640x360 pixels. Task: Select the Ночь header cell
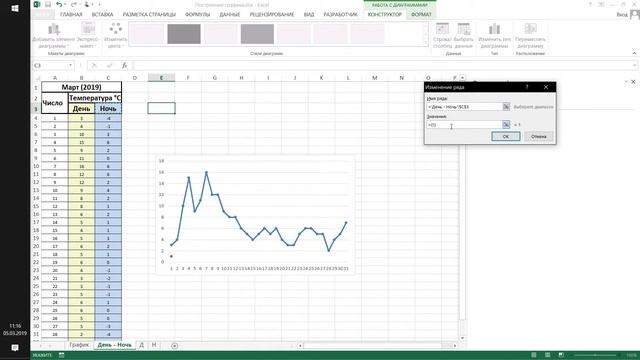point(108,109)
